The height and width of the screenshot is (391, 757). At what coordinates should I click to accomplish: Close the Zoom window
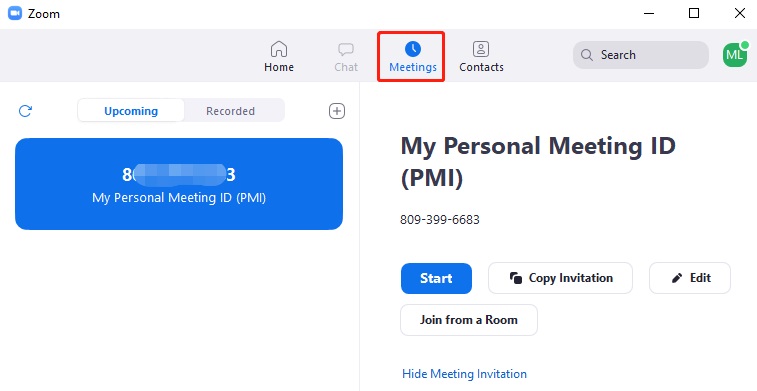(x=740, y=14)
